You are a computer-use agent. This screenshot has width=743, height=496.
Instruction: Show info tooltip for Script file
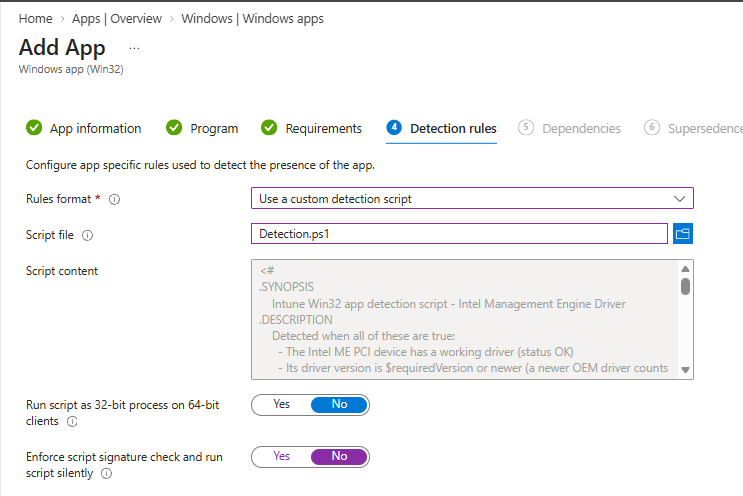pos(88,235)
